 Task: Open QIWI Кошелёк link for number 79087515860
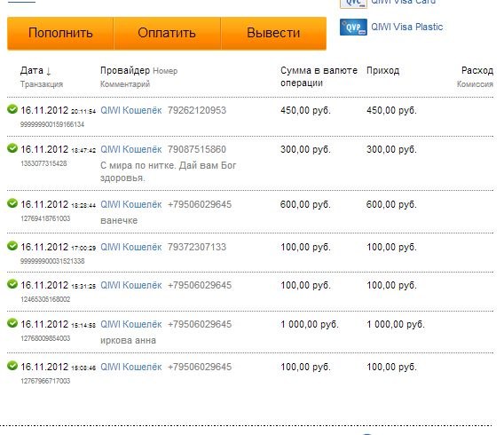coord(130,149)
